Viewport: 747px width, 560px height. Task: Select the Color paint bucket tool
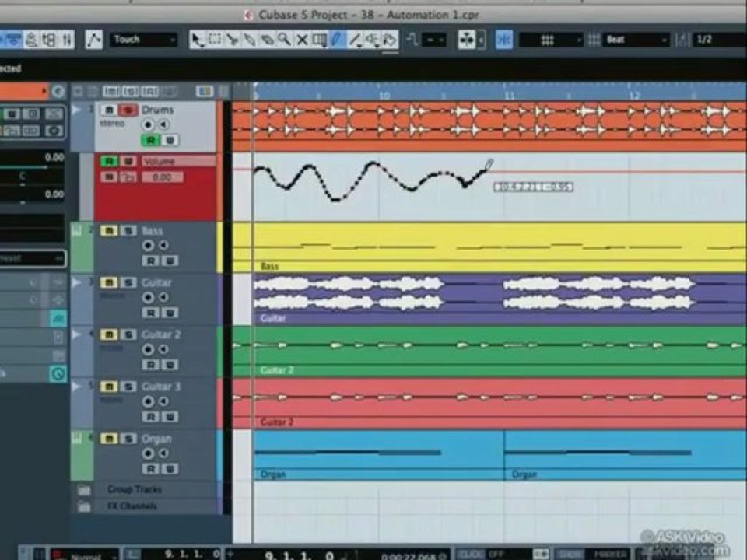click(390, 40)
